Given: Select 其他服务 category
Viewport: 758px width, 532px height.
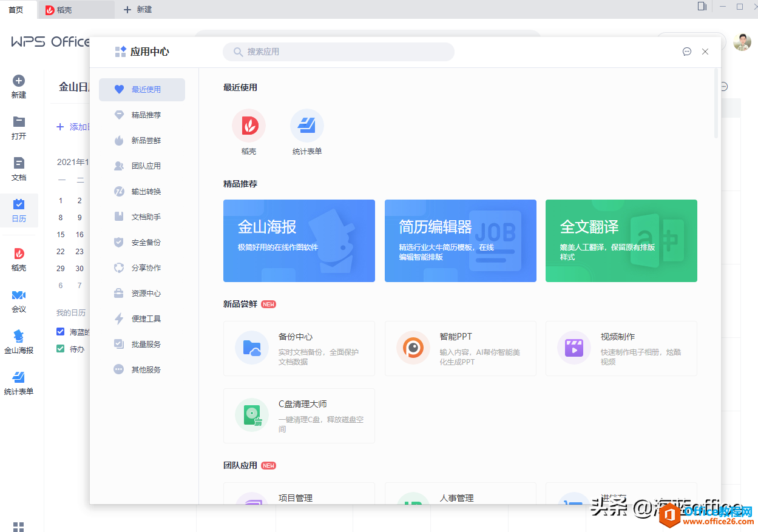Looking at the screenshot, I should (x=142, y=369).
